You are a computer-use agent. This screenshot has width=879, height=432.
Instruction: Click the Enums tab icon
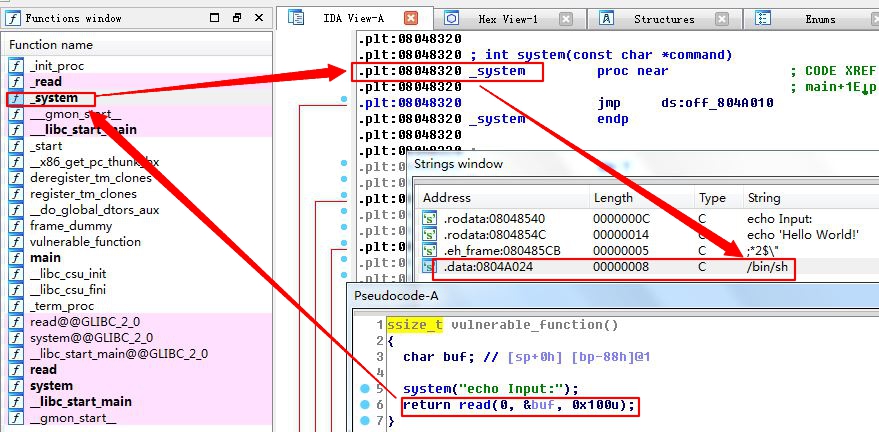(763, 18)
